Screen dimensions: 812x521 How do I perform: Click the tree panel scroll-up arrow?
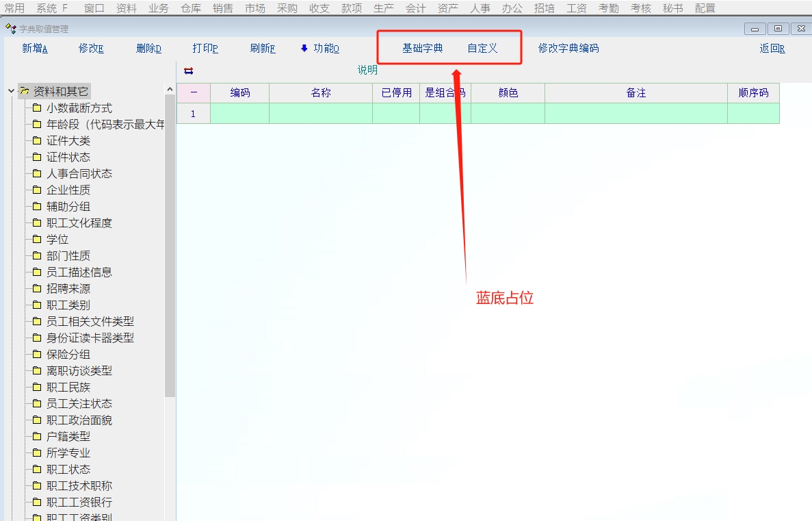pos(170,90)
